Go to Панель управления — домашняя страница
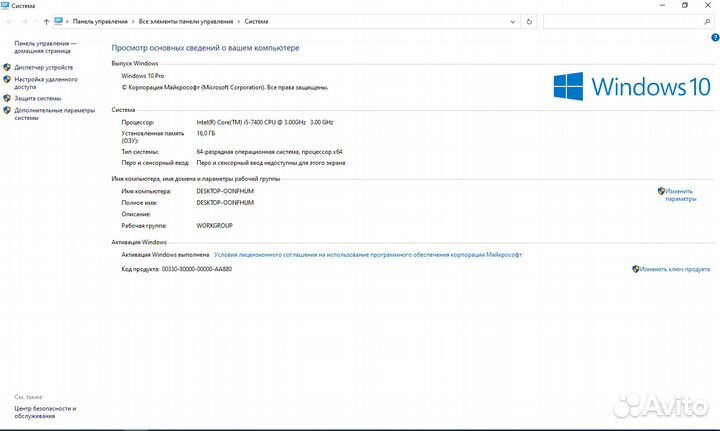The image size is (720, 431). pos(45,47)
